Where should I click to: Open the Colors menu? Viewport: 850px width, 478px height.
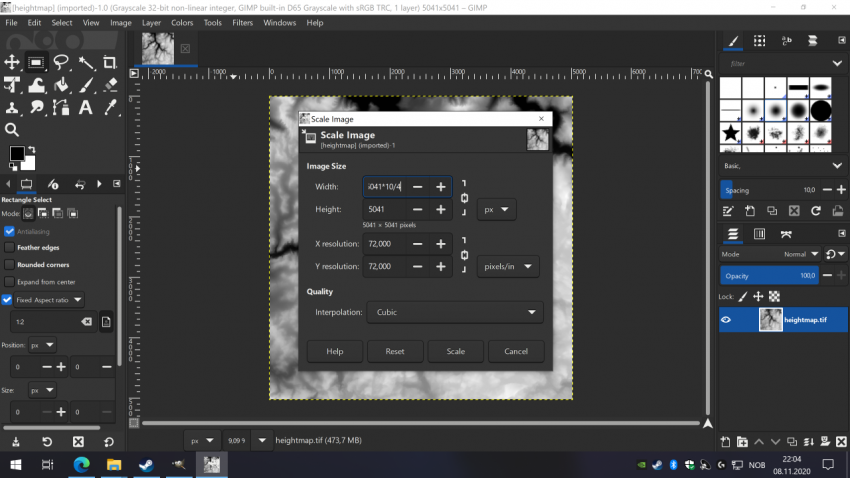(182, 23)
